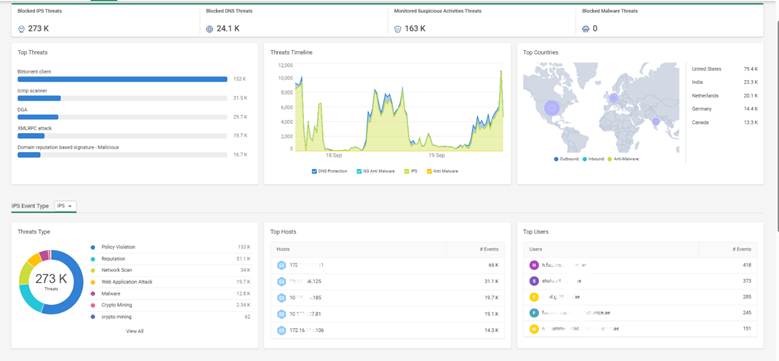
Task: Click the Monitored Suspicious Activities Threats icon
Action: point(397,29)
